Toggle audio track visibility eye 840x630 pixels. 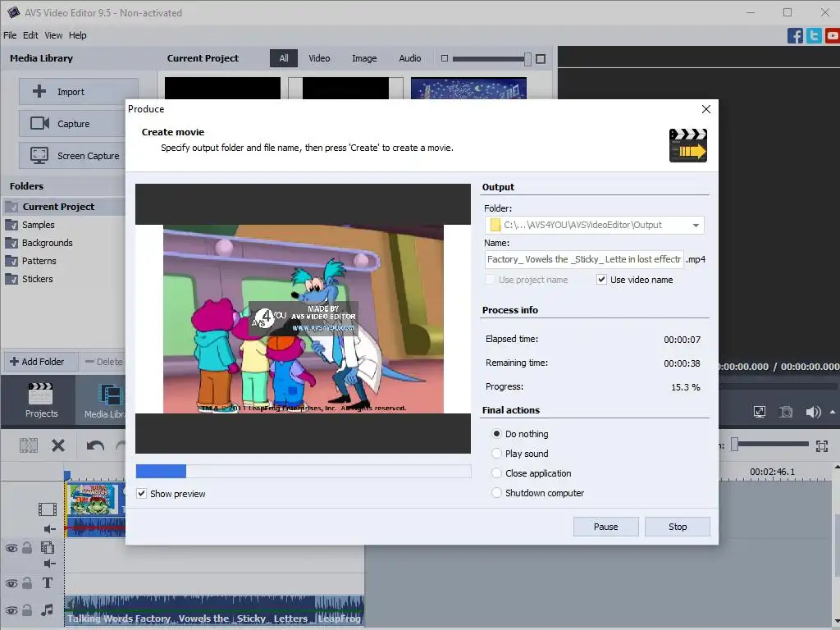pos(11,610)
